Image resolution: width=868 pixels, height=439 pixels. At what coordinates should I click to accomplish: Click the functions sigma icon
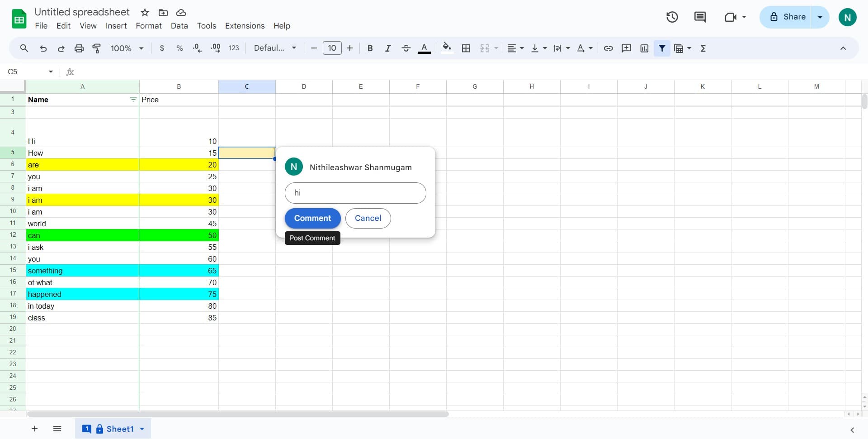[703, 48]
